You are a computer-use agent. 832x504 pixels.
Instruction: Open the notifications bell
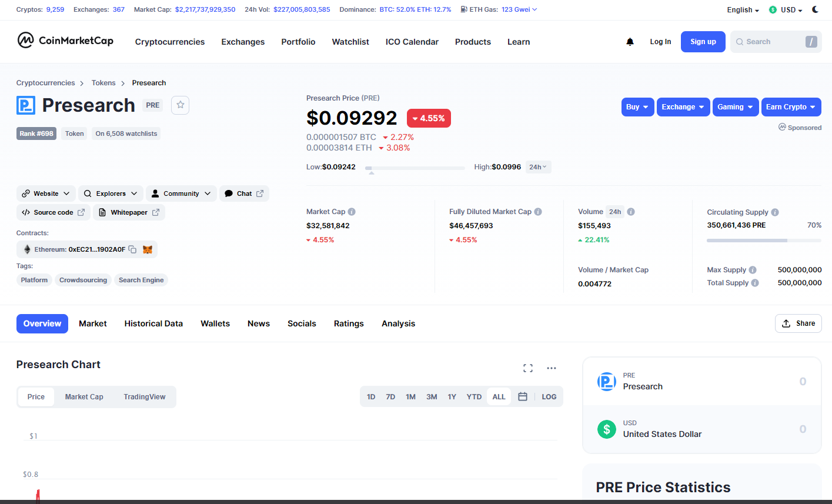(x=630, y=42)
